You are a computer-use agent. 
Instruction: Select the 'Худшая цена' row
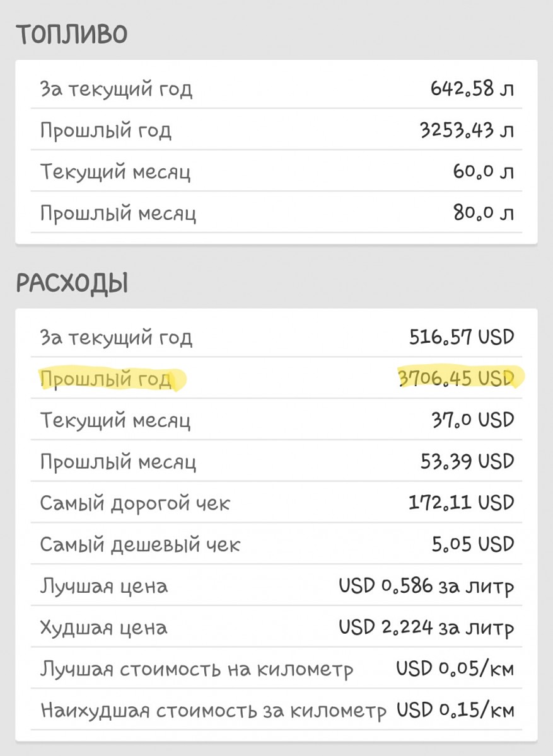click(276, 627)
